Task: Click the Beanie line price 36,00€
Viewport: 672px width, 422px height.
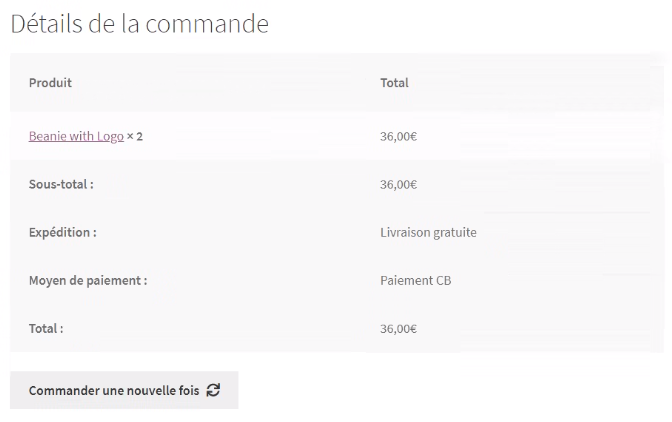Action: tap(399, 136)
